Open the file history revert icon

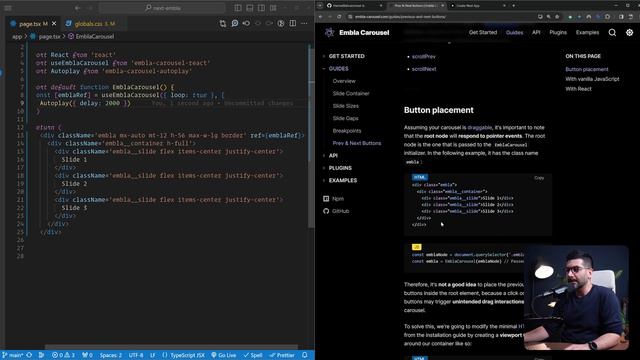(246, 24)
